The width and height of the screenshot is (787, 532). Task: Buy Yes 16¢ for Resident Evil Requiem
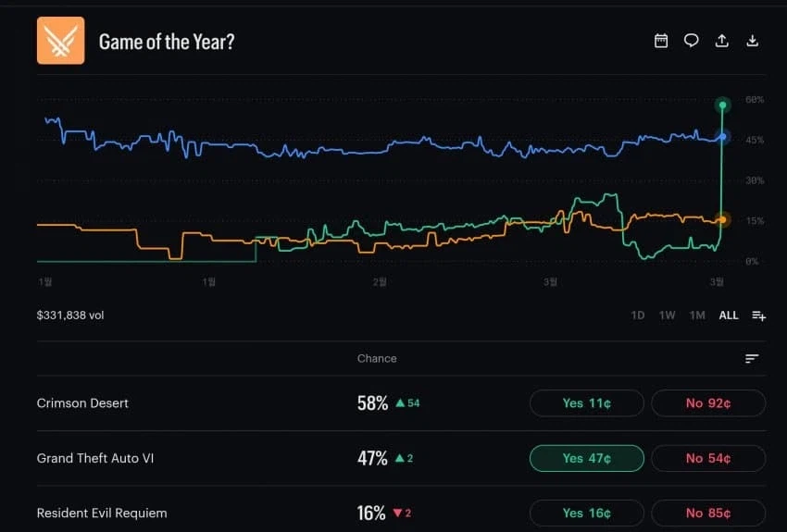coord(586,513)
